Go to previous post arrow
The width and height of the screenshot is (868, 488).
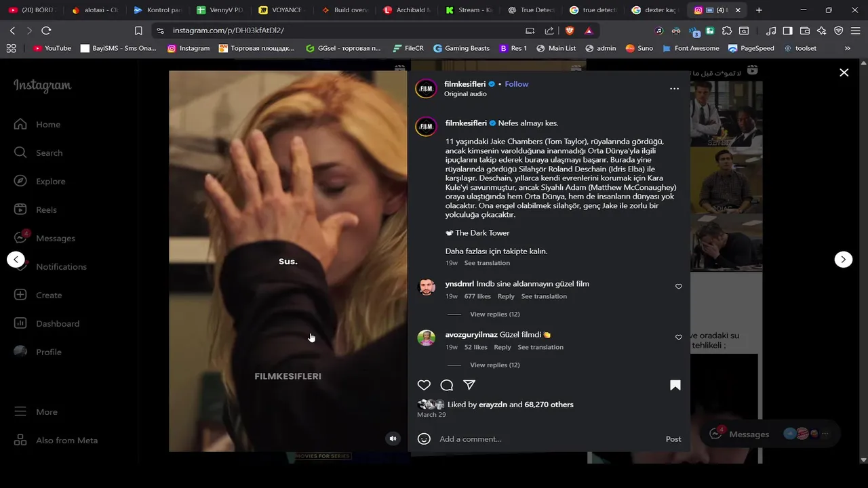tap(16, 259)
